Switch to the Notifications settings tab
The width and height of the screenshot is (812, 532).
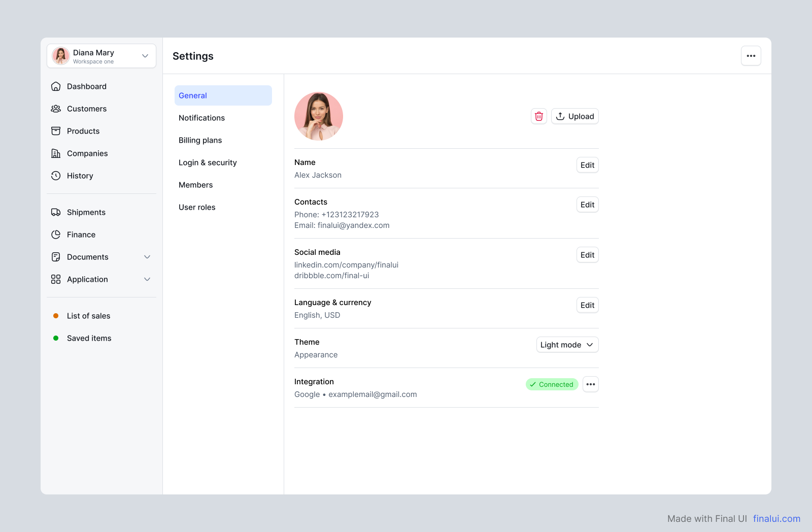[201, 118]
